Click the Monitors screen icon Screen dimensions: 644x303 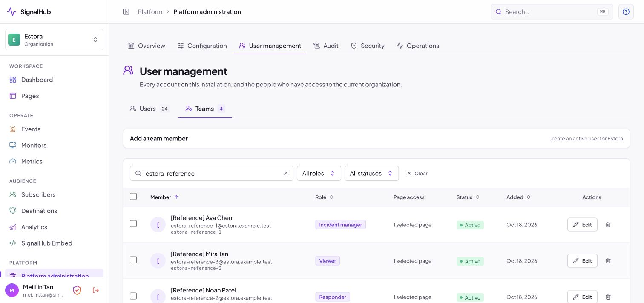(x=13, y=145)
